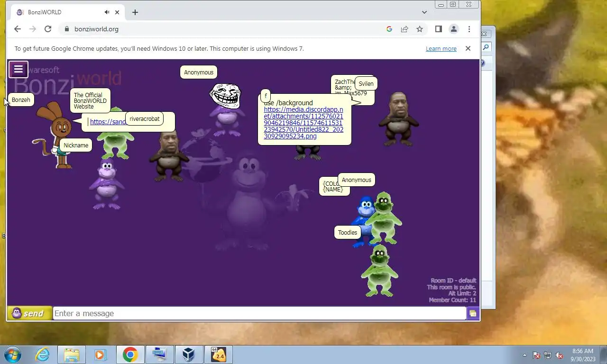
Task: Dismiss the Chrome update notification bar
Action: pyautogui.click(x=468, y=48)
